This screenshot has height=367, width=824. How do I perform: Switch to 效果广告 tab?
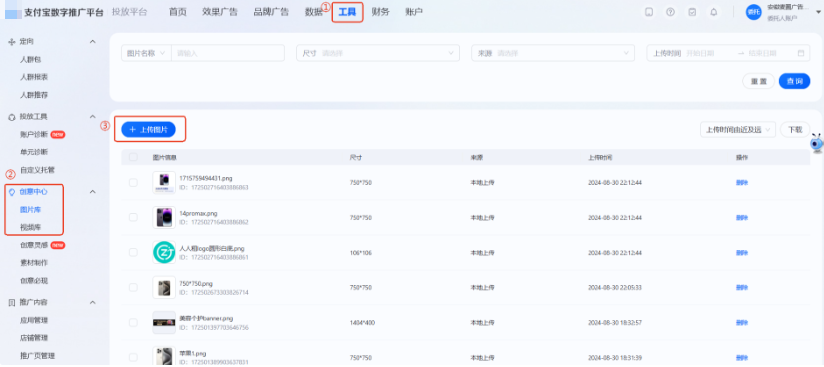click(220, 12)
